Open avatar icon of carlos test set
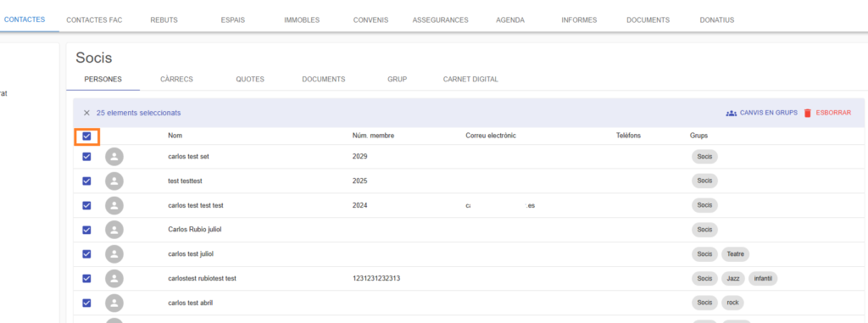Screen dimensions: 868x323 114,157
